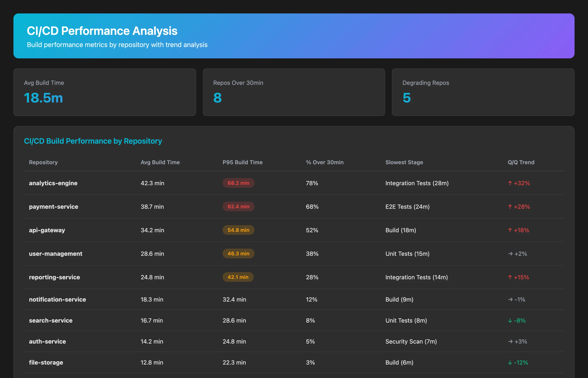Click the P95 Build Time column header

click(x=243, y=162)
